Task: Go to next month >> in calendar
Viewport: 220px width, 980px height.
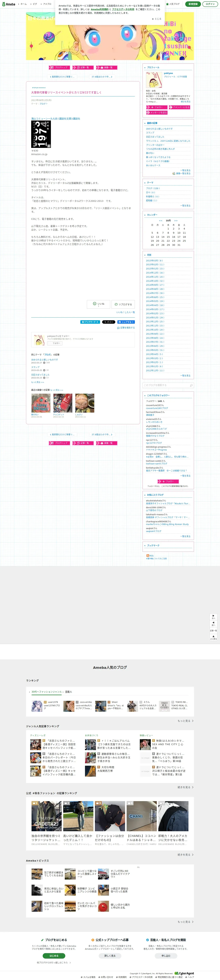Action: pos(176,221)
